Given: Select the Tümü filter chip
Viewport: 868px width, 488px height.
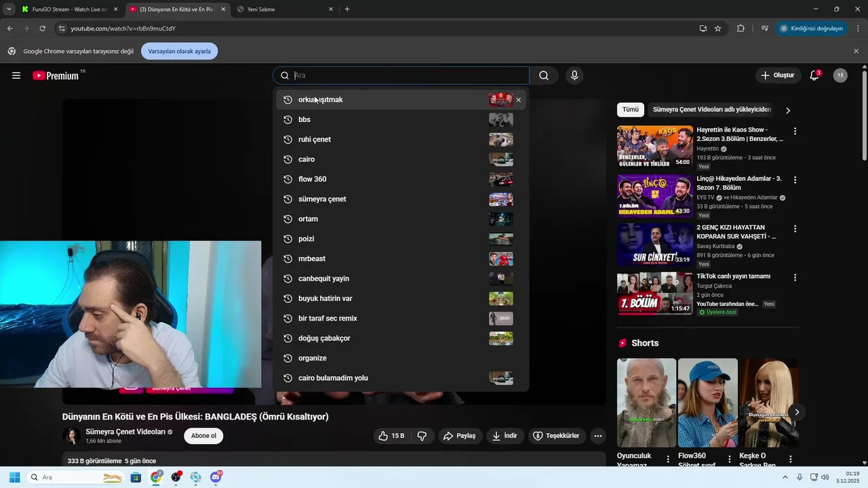Looking at the screenshot, I should click(x=631, y=109).
